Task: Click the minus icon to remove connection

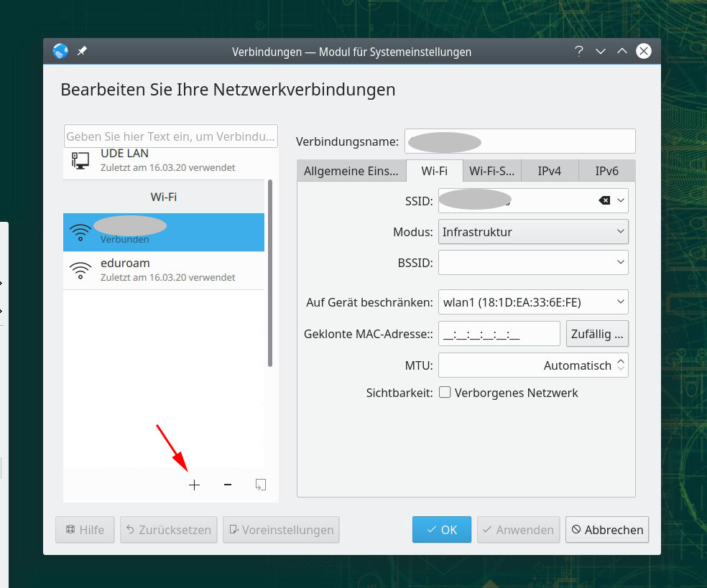Action: (228, 485)
